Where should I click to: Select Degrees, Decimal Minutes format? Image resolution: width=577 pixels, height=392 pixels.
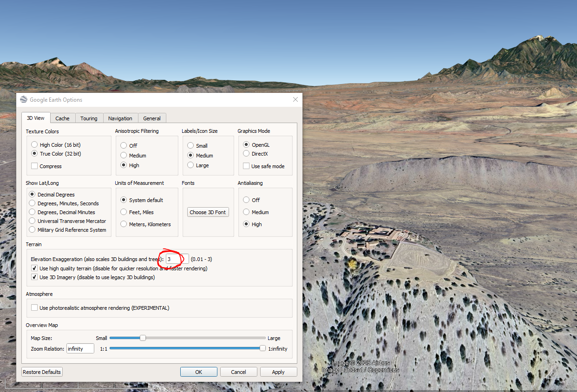[32, 212]
